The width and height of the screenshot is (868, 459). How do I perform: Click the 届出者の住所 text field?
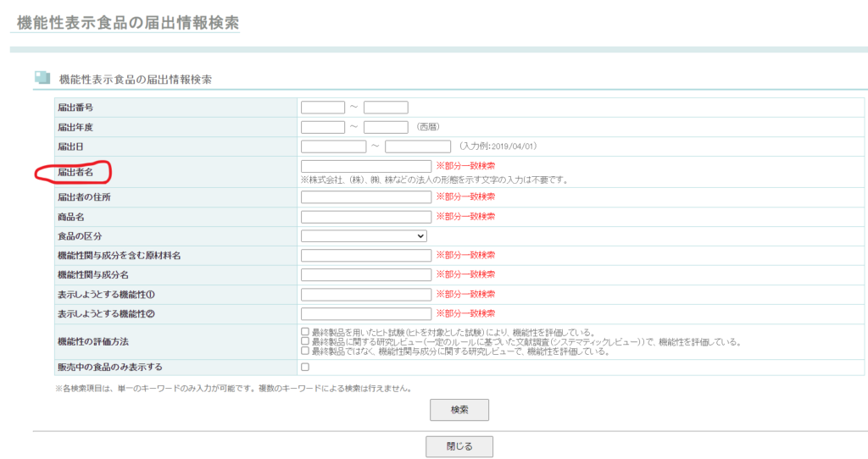(365, 196)
